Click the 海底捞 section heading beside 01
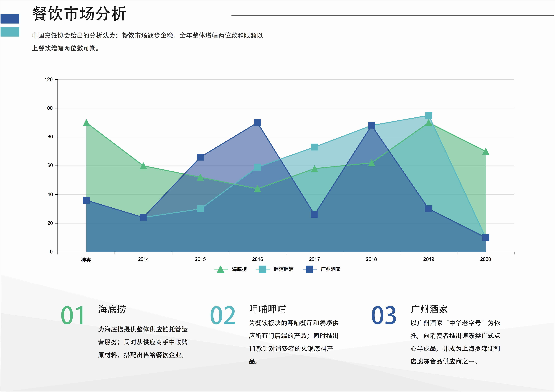Viewport: 555px width, 392px height. click(112, 309)
